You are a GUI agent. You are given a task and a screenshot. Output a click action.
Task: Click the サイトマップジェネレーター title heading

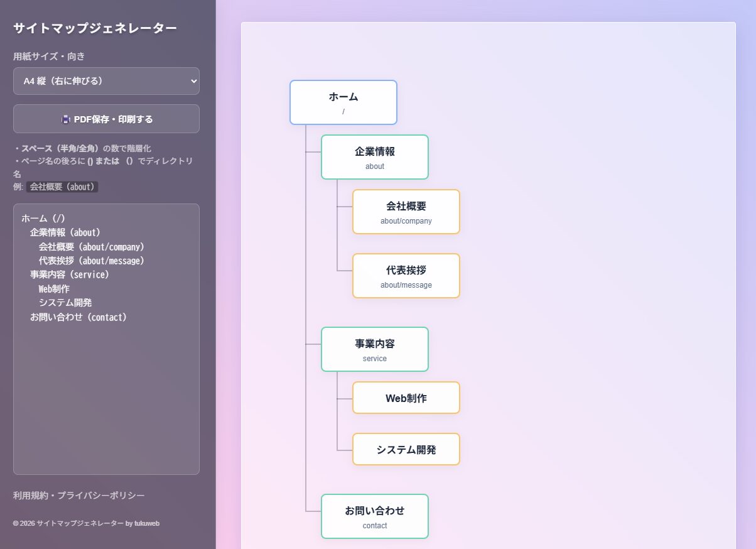pos(95,28)
